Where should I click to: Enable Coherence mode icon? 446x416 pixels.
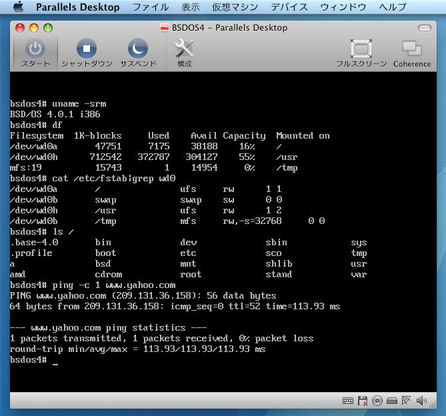click(x=412, y=49)
